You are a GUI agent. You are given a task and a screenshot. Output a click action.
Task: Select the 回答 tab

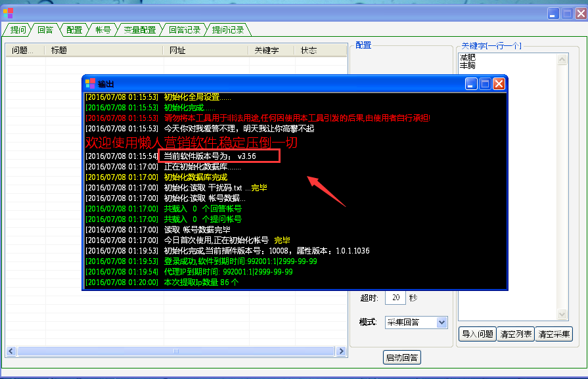[45, 30]
